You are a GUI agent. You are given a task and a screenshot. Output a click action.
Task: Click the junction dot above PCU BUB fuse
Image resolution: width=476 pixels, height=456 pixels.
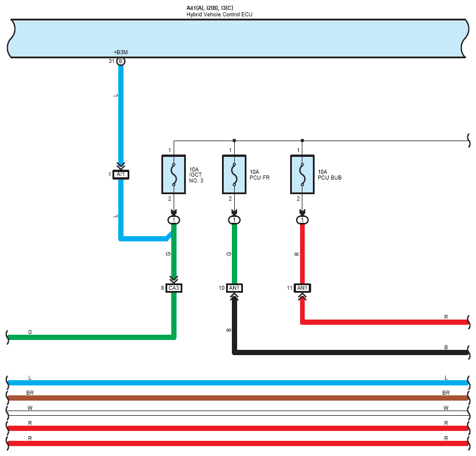302,141
